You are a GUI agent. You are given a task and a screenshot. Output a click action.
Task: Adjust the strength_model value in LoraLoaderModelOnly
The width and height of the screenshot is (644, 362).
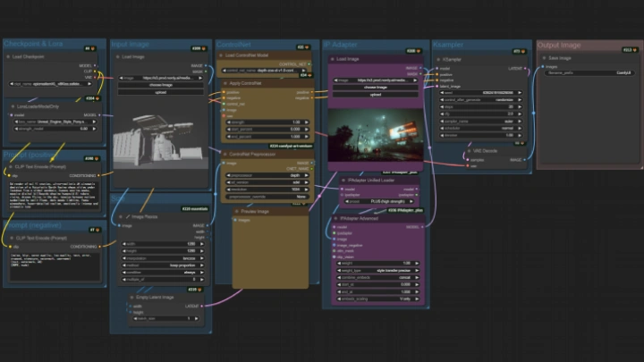coord(55,128)
